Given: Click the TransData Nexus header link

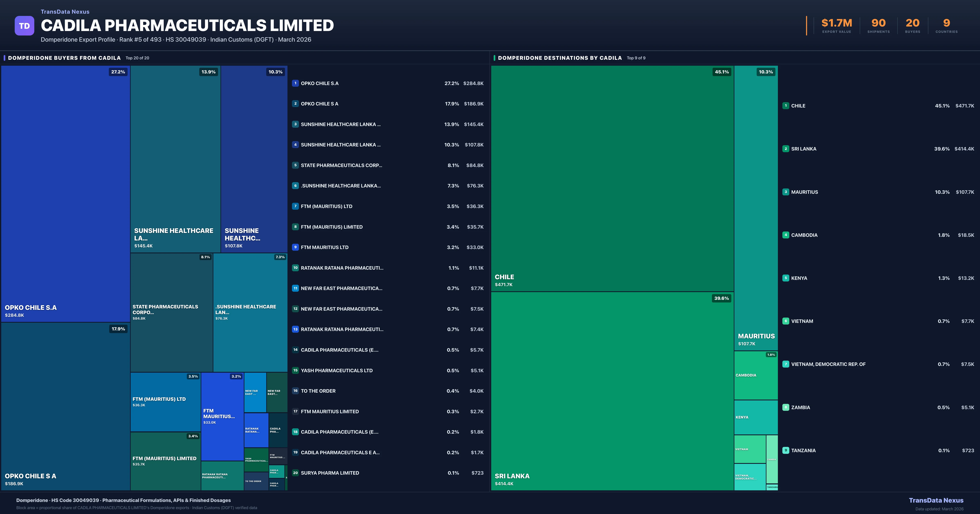Looking at the screenshot, I should click(65, 12).
